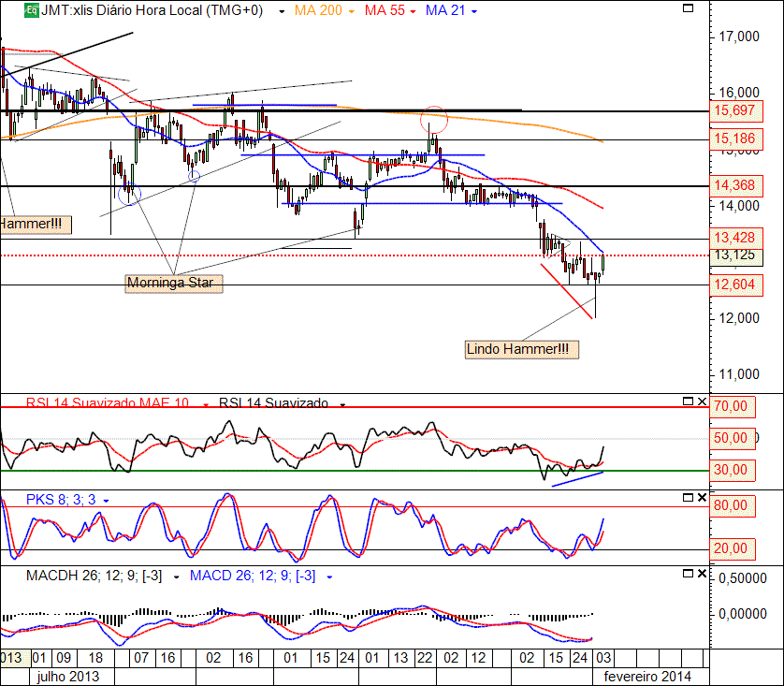
Task: Maximize the RSI 14 panel
Action: coord(688,401)
